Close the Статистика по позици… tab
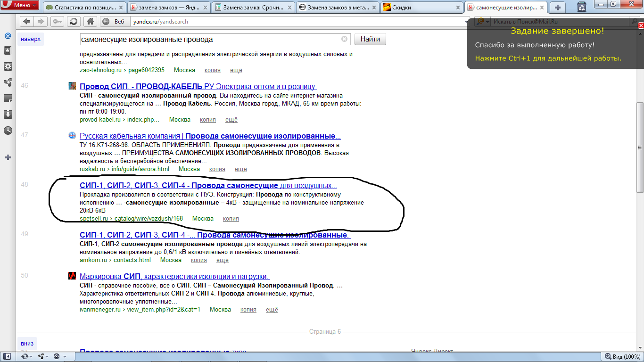 click(x=120, y=8)
